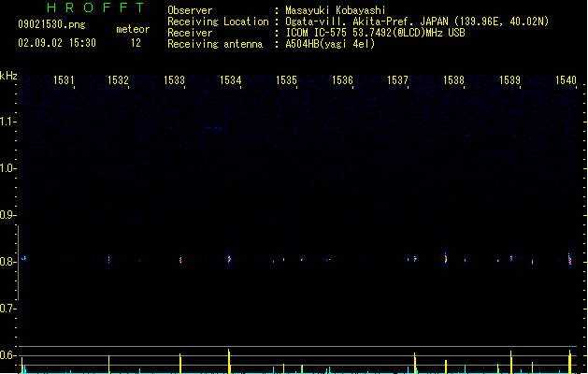Click the Receiving Location label
Image resolution: width=588 pixels, height=374 pixels.
point(218,22)
